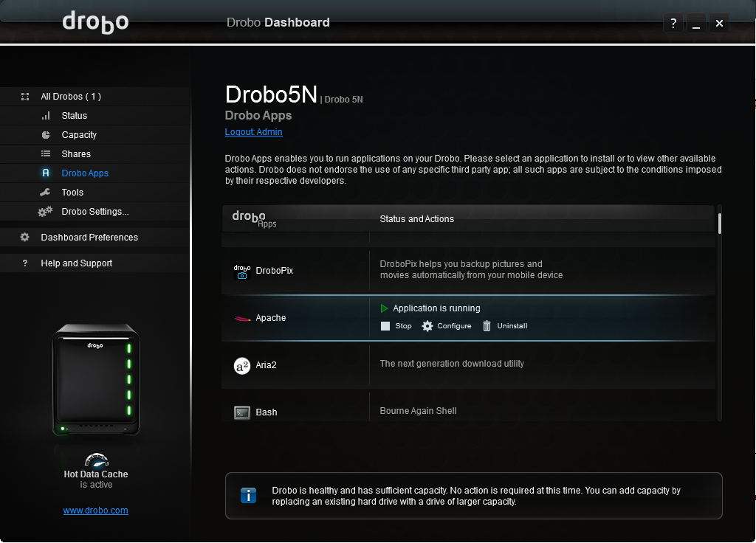Click the info icon in the health message
This screenshot has width=756, height=543.
248,495
